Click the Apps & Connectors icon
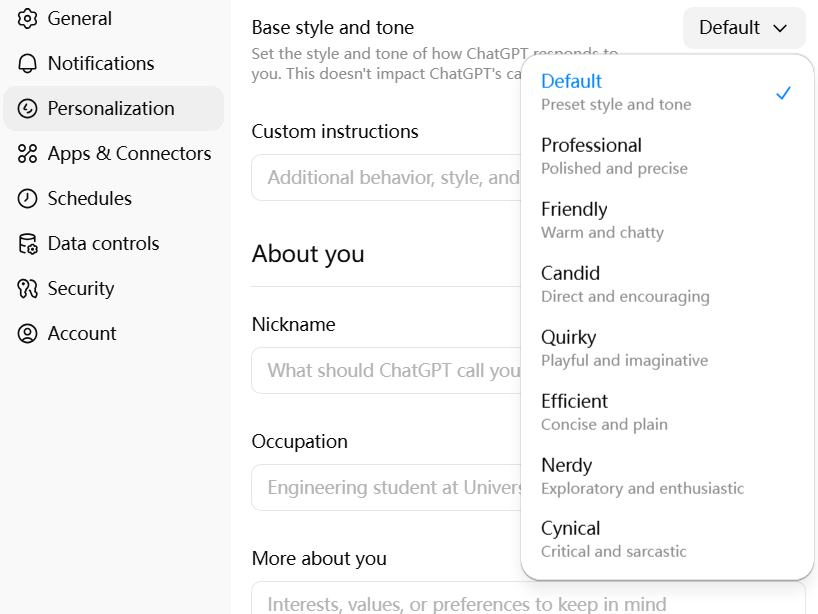The width and height of the screenshot is (818, 614). point(27,153)
